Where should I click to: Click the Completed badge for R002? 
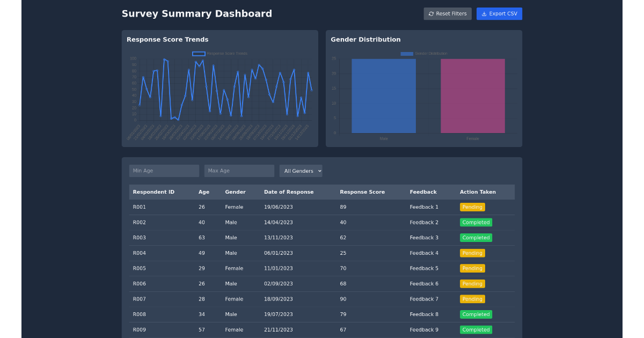pos(476,222)
